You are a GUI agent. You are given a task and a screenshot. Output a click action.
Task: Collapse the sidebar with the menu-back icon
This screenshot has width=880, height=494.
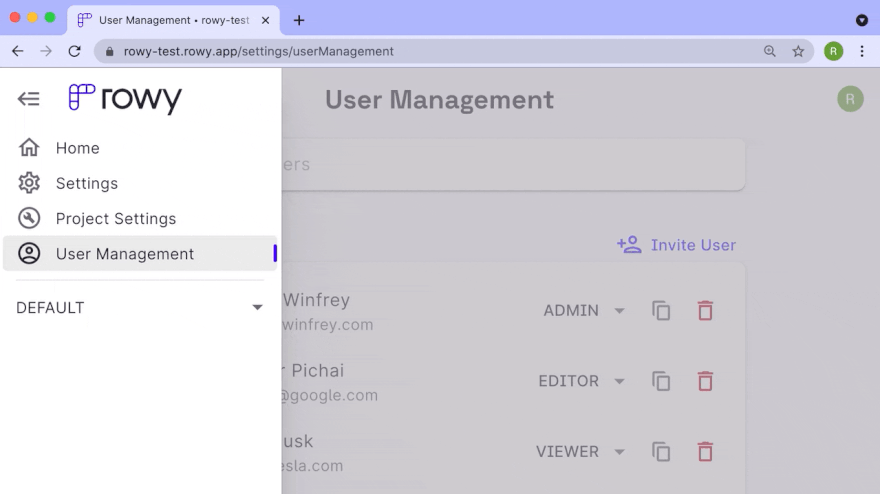[29, 98]
